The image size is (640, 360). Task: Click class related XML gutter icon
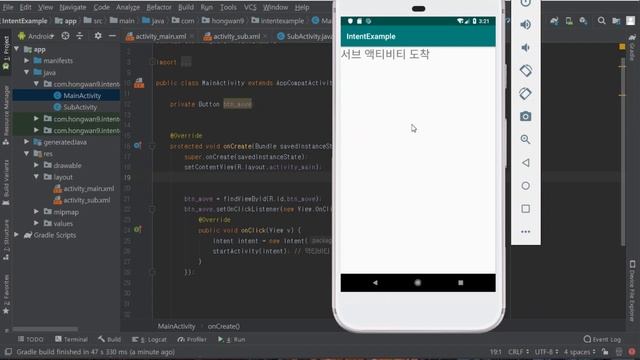point(139,83)
